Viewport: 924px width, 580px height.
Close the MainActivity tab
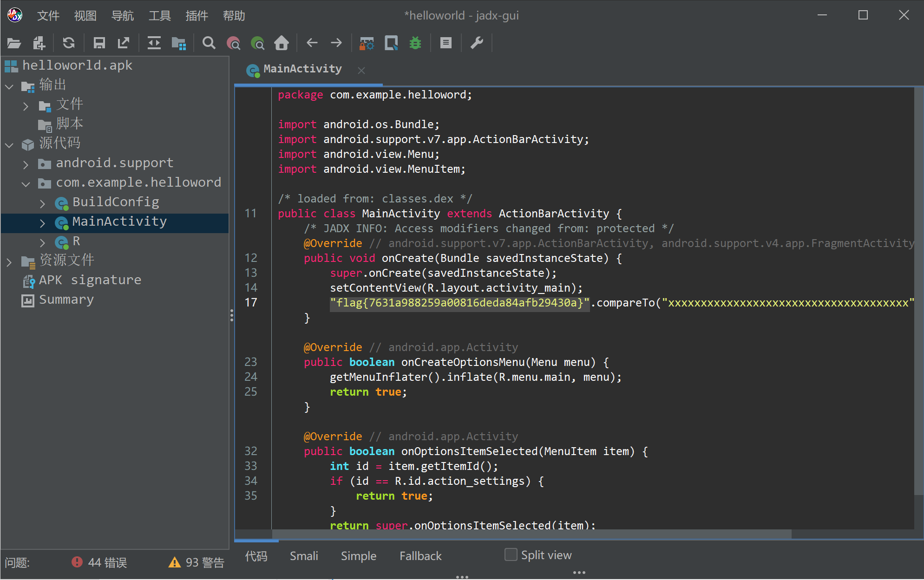tap(361, 70)
